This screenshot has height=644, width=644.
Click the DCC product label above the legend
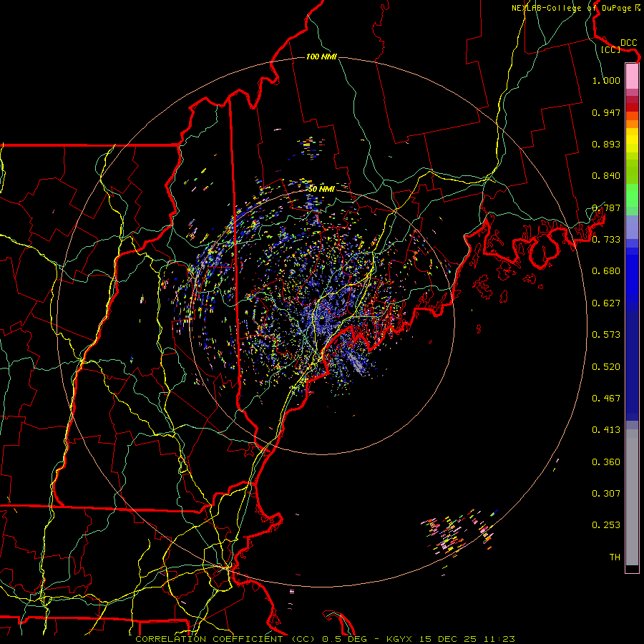(628, 43)
